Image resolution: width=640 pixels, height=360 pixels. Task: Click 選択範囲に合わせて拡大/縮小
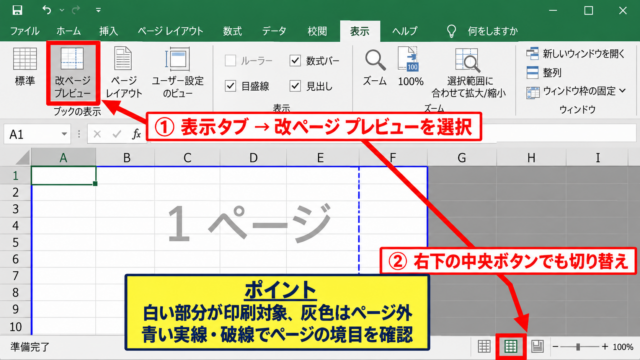(469, 73)
